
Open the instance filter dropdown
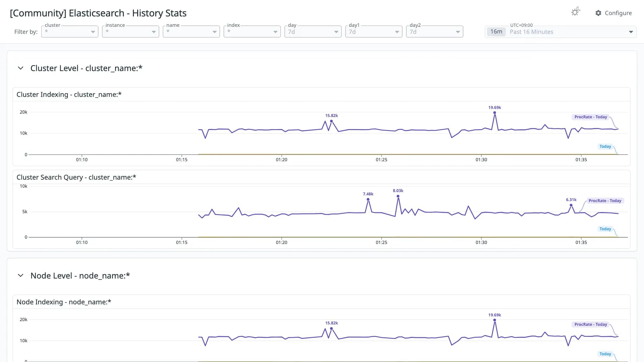click(130, 32)
